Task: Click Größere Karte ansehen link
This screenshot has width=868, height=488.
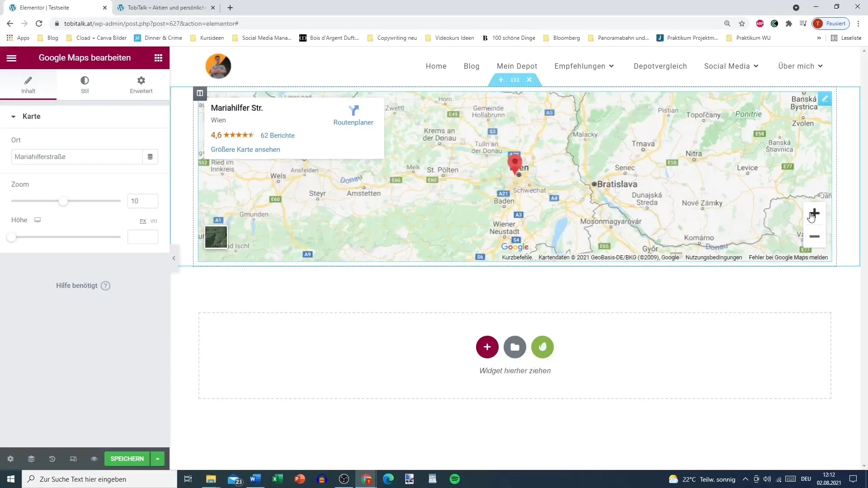Action: tap(245, 150)
